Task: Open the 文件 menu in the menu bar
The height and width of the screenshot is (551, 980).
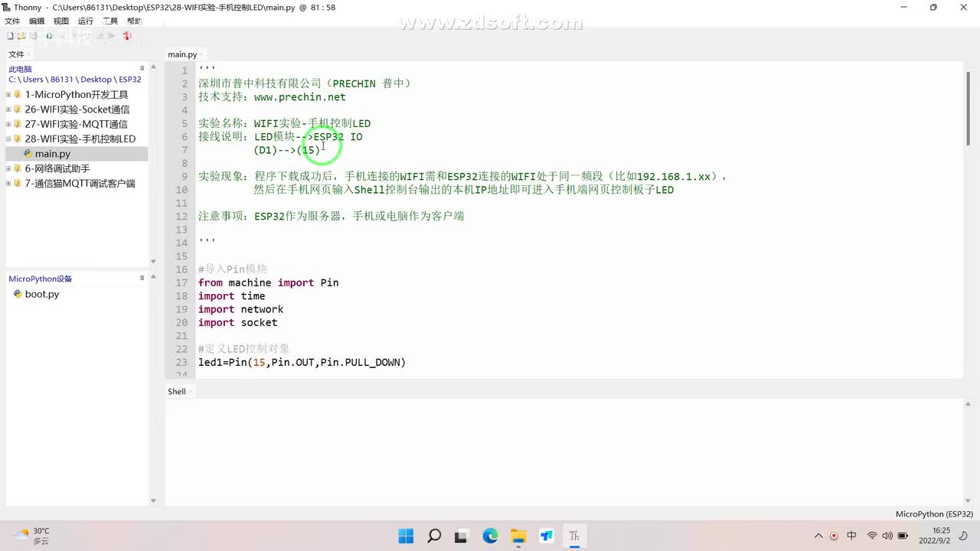Action: coord(12,21)
